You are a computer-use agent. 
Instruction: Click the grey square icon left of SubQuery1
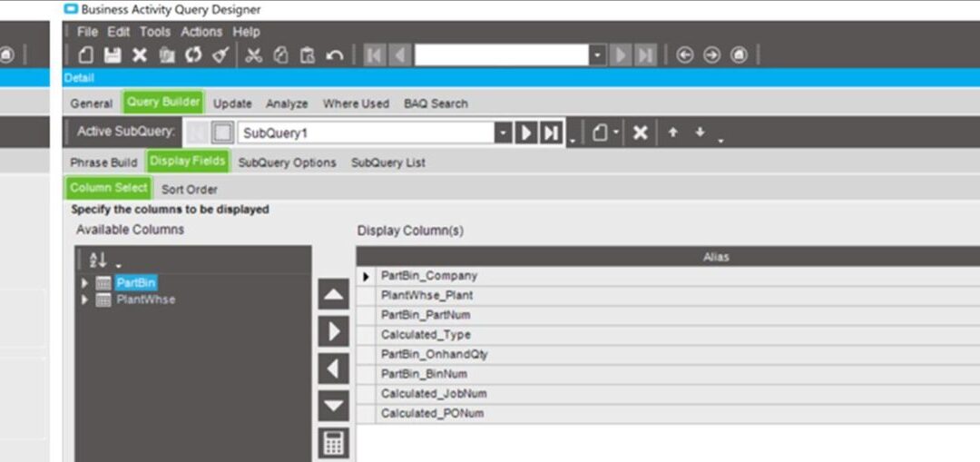point(222,133)
